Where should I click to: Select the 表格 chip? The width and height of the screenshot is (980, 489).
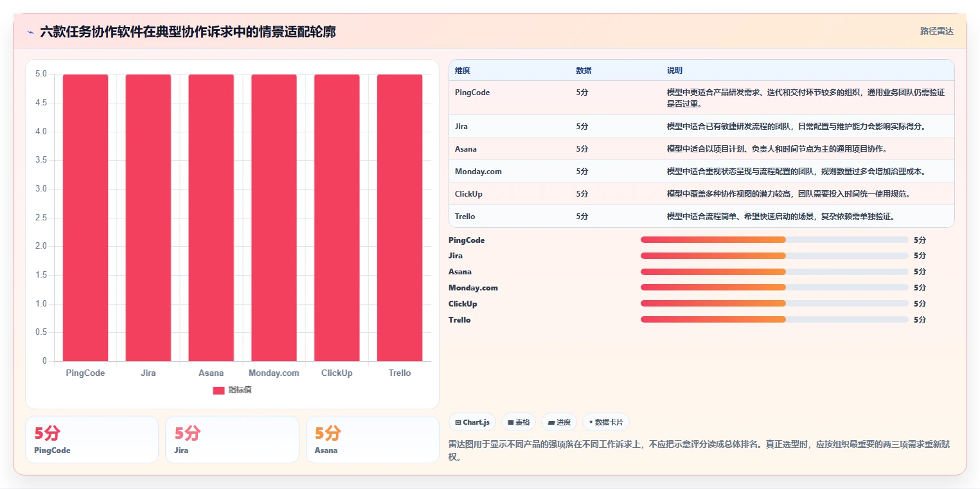519,422
